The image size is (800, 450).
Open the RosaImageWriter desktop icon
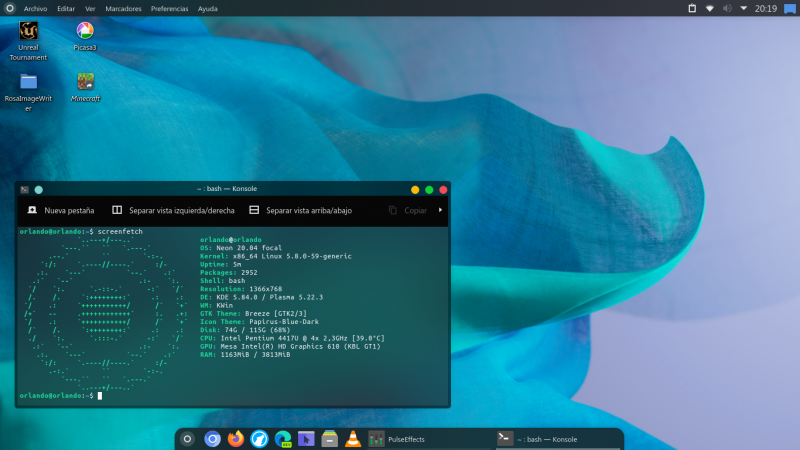click(28, 83)
